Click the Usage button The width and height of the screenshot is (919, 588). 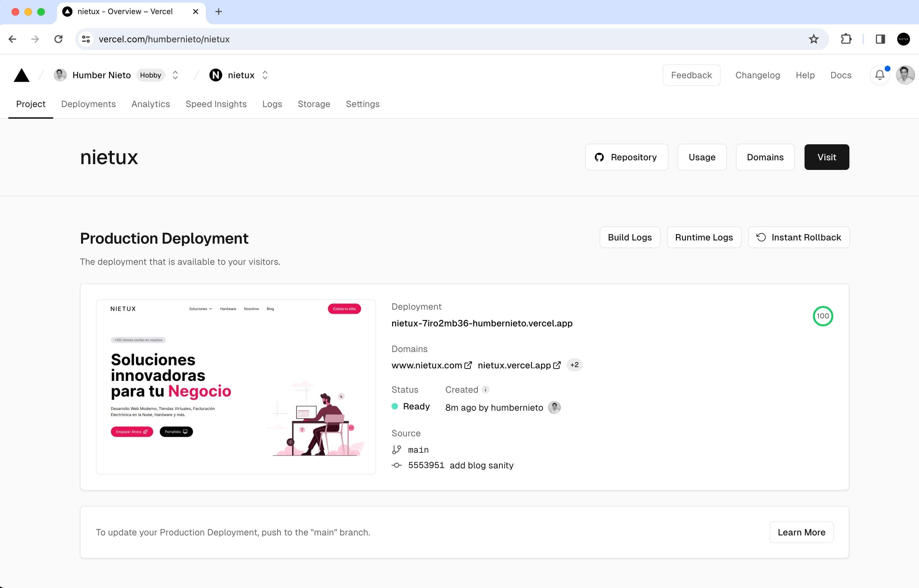pyautogui.click(x=702, y=157)
